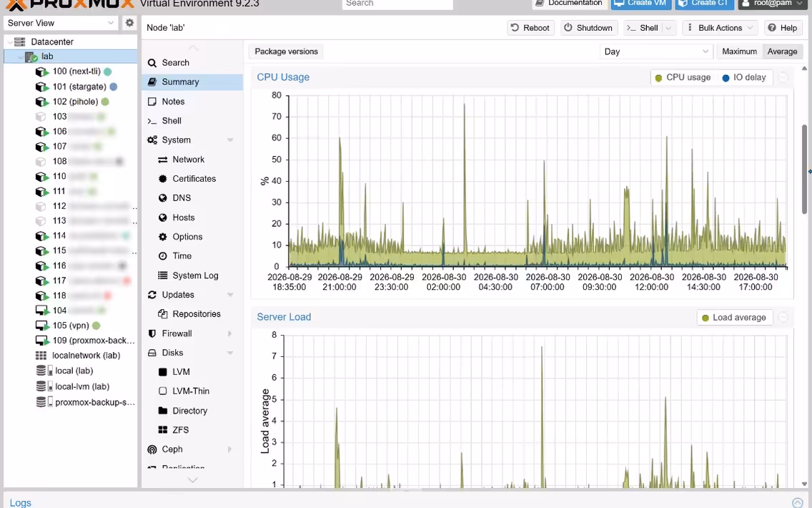Click container icon for 101 (stargate)
812x508 pixels.
pyautogui.click(x=42, y=87)
